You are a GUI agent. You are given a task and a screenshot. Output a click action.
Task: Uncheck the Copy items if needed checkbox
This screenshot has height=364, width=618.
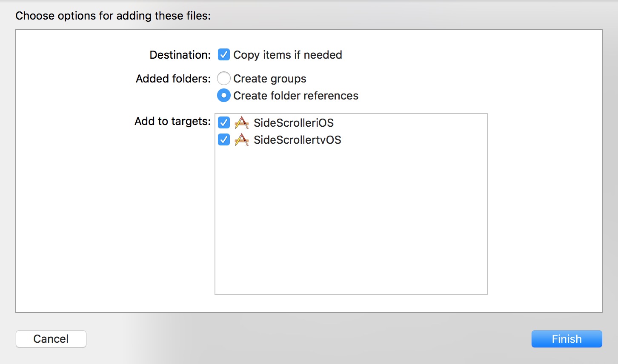[x=224, y=55]
